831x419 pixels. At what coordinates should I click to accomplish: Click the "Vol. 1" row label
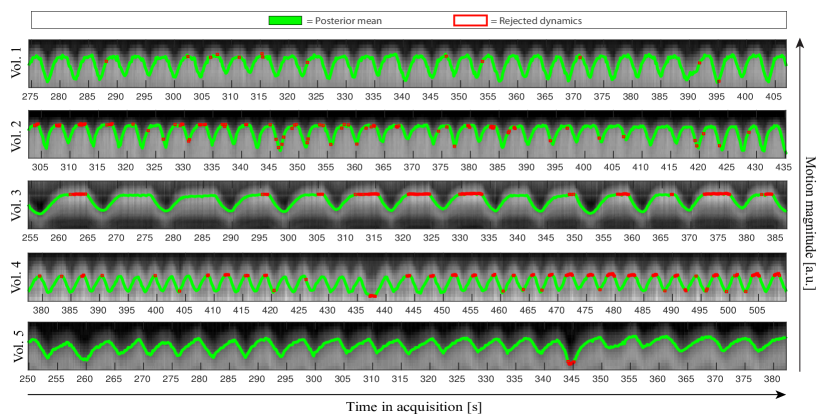pos(17,63)
